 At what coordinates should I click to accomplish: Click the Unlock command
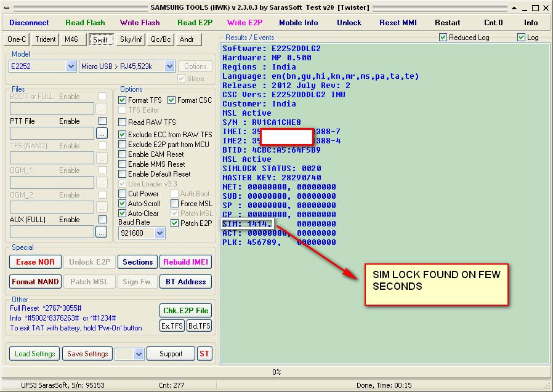[349, 23]
